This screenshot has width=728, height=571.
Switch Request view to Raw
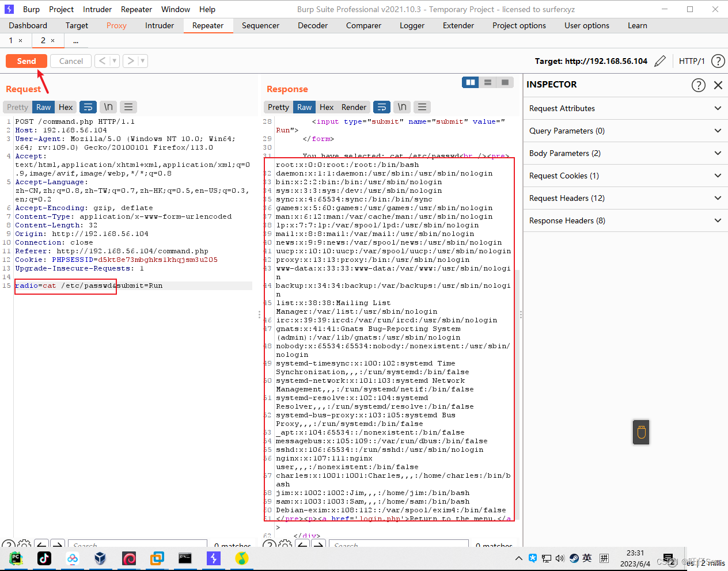pyautogui.click(x=43, y=107)
